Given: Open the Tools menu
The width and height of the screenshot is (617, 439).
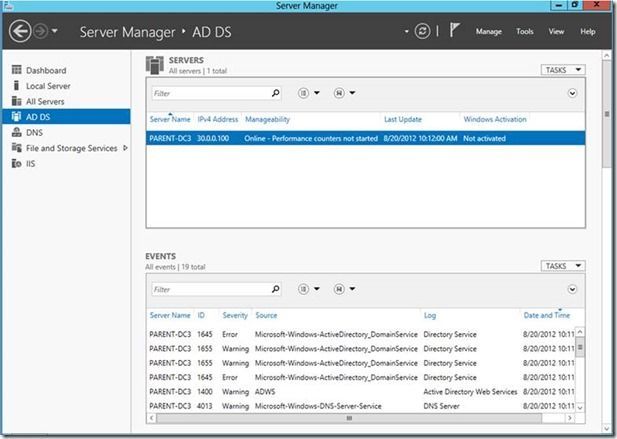Looking at the screenshot, I should pos(525,31).
